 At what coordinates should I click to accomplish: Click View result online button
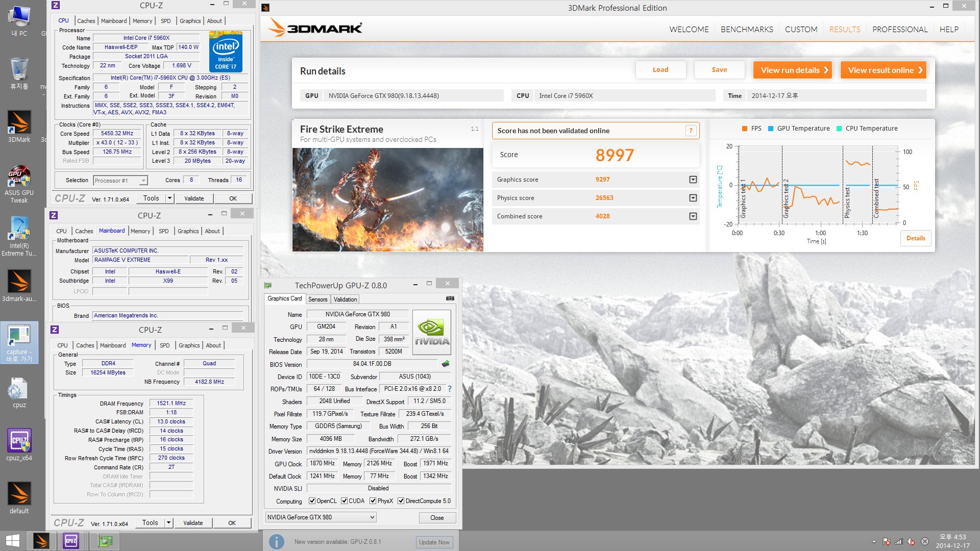click(884, 70)
